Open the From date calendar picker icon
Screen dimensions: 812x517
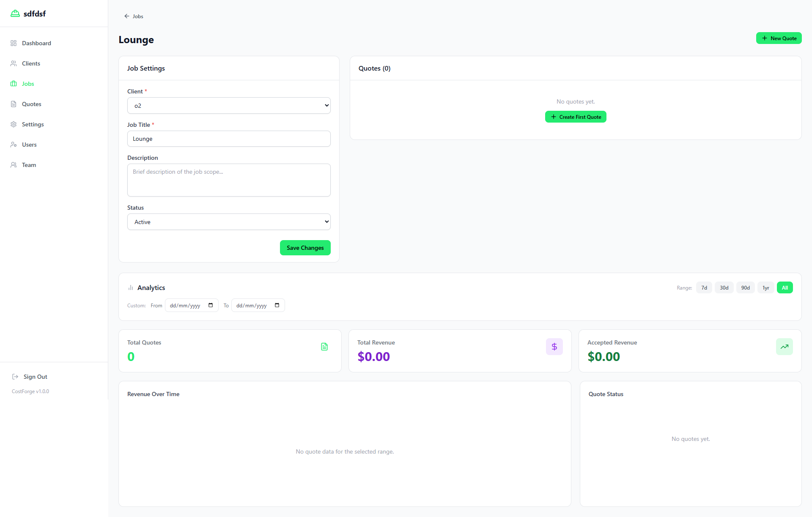pyautogui.click(x=211, y=305)
